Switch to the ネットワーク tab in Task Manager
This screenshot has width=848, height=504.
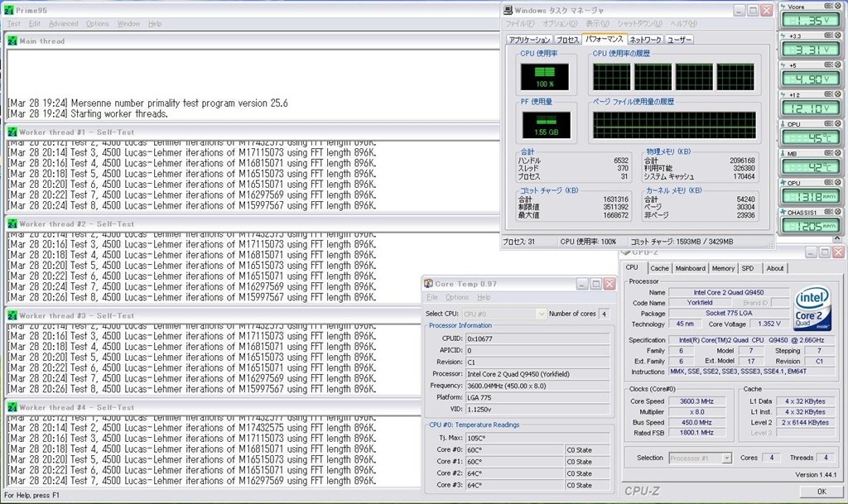pos(645,40)
